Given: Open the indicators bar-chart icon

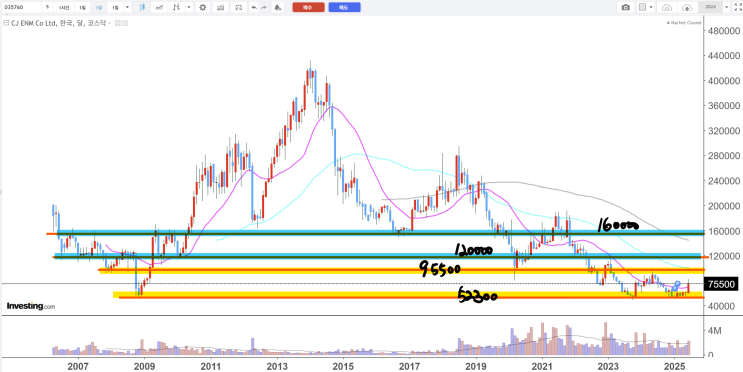Looking at the screenshot, I should (220, 7).
